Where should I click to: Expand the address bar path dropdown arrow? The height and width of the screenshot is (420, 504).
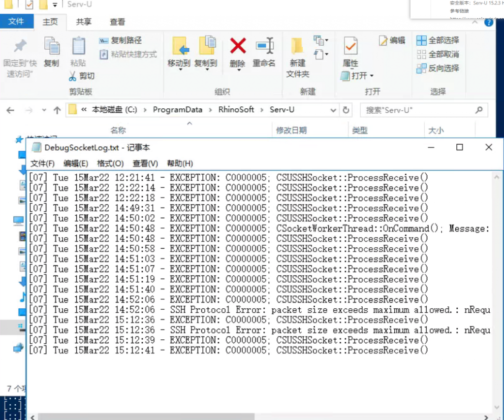coord(333,109)
